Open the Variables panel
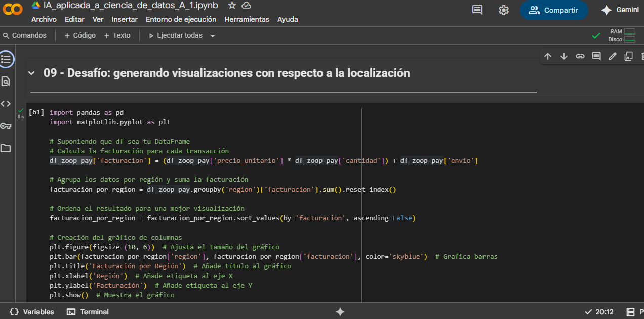Screen dimensions: 644x319 point(32,312)
